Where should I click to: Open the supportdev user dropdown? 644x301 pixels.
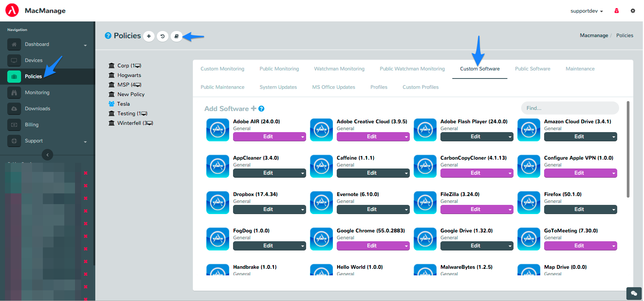[586, 11]
